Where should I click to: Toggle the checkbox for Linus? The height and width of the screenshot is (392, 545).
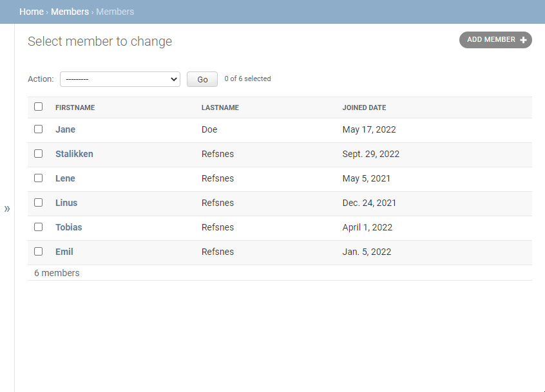(39, 203)
